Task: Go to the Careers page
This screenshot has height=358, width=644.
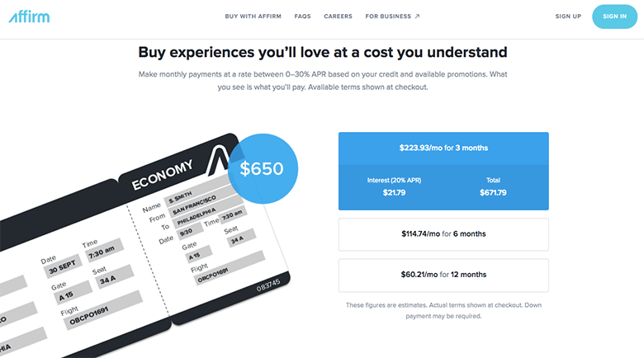Action: click(338, 16)
